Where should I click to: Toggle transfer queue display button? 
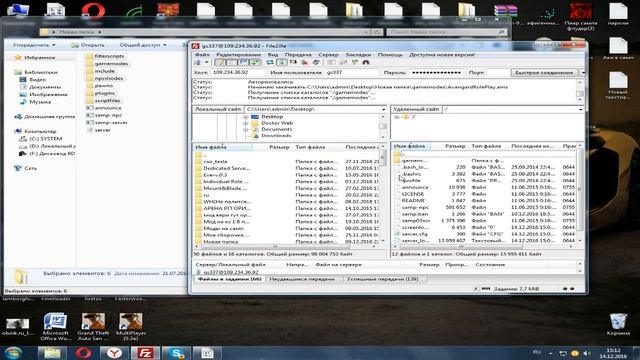[256, 62]
